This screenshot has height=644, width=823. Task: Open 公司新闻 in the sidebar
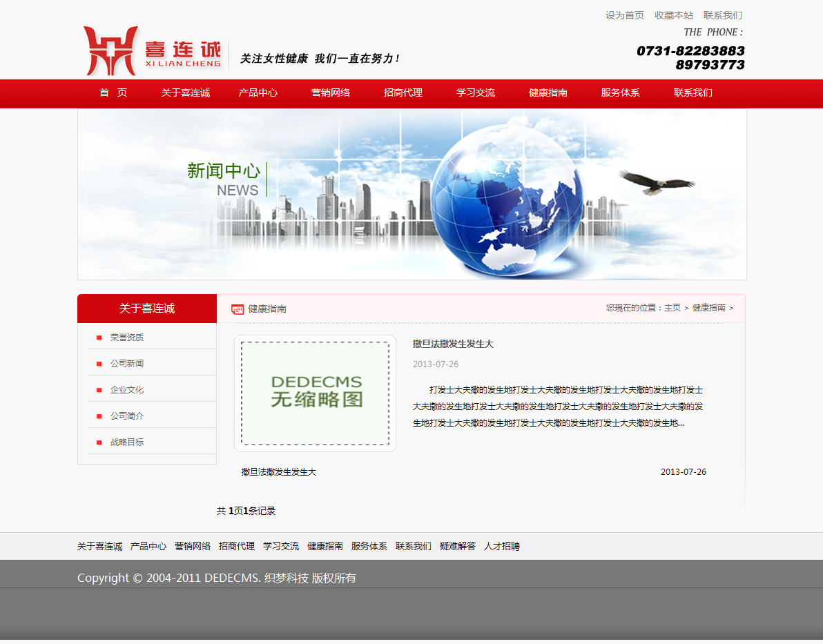[x=127, y=364]
